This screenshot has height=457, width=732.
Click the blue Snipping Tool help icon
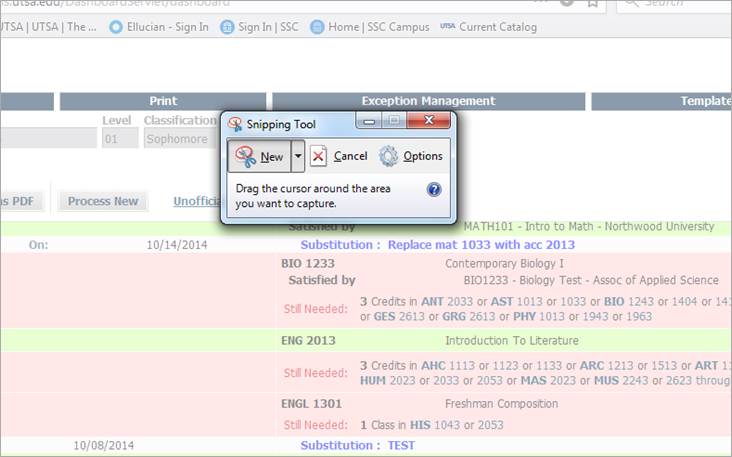[x=434, y=189]
